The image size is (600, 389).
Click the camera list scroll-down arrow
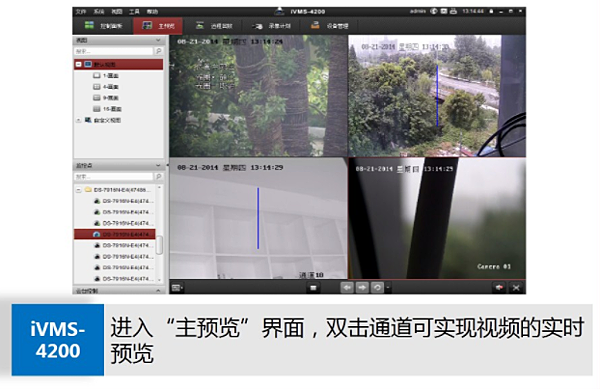tap(160, 280)
